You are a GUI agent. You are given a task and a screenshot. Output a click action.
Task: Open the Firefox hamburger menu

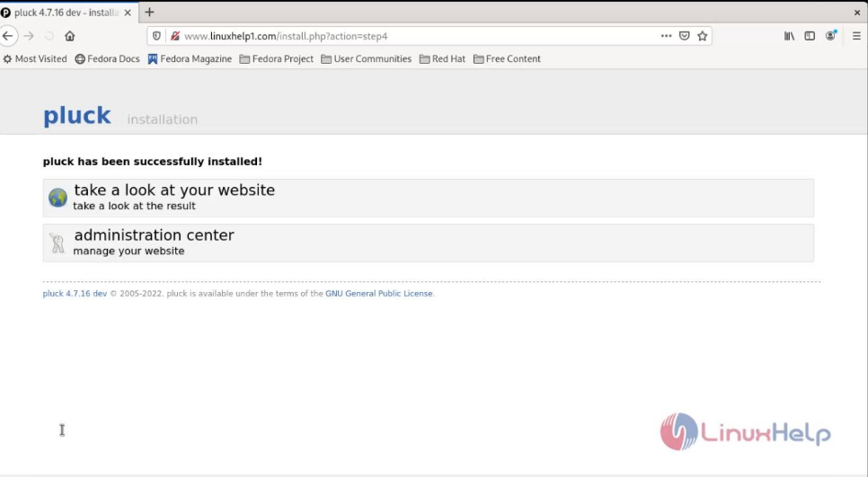(x=856, y=36)
